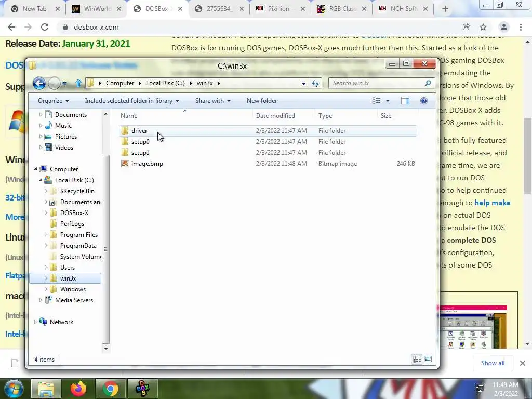This screenshot has height=399, width=532.
Task: Collapse the Computer tree node
Action: 35,169
